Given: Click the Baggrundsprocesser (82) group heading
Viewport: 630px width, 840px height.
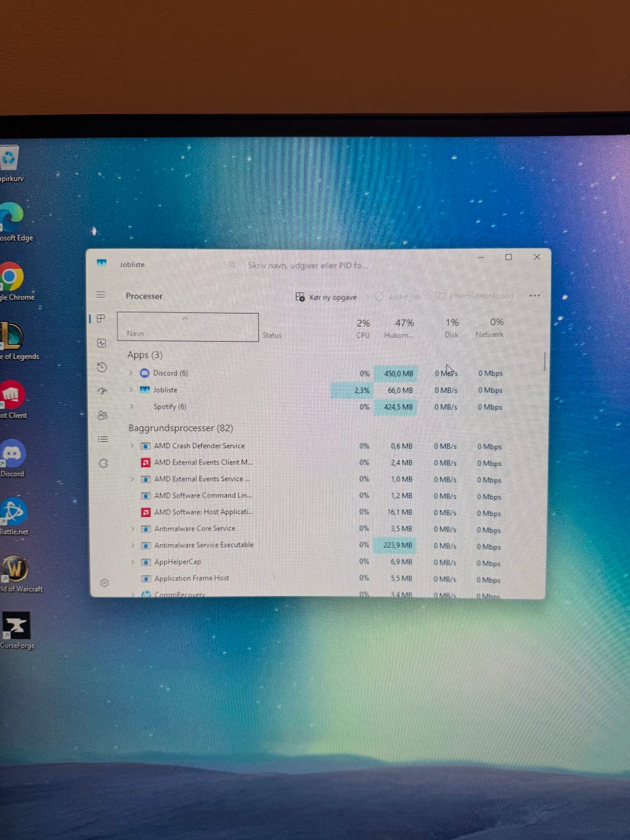Looking at the screenshot, I should pyautogui.click(x=180, y=428).
